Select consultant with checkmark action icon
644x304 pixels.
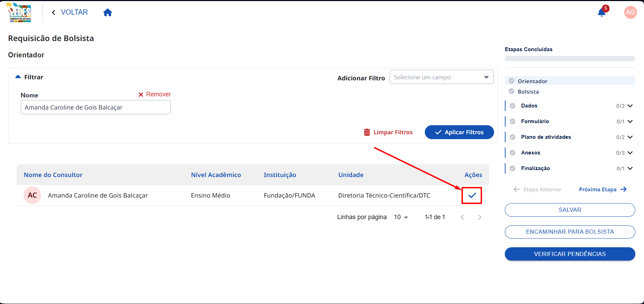tap(472, 195)
